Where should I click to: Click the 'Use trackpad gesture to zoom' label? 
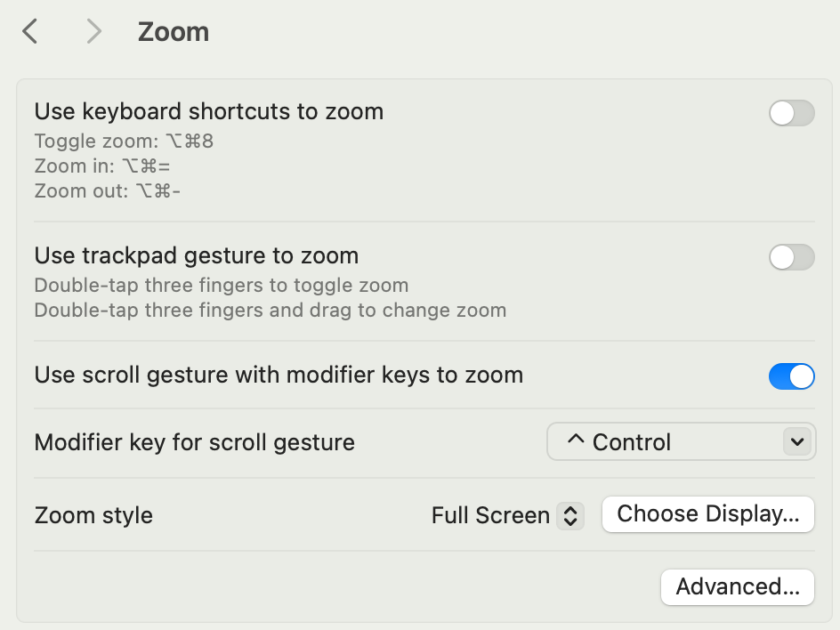click(x=197, y=256)
